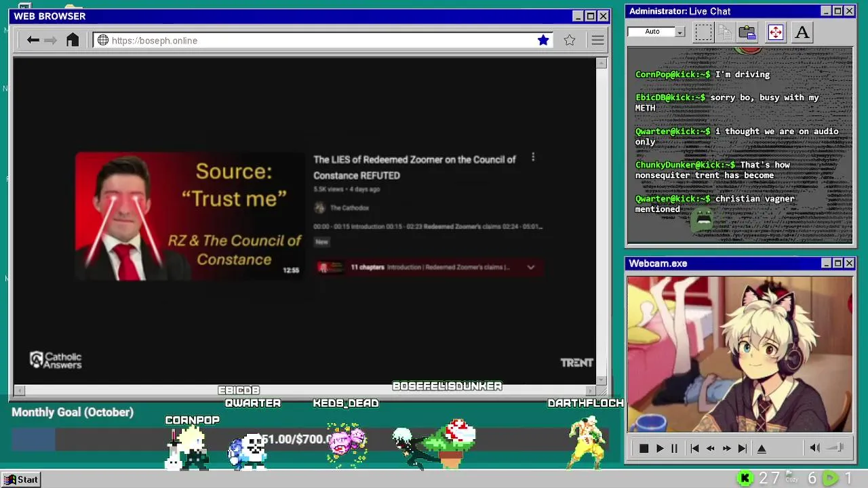Click the Monthly Goal progress bar
Image resolution: width=868 pixels, height=488 pixels.
click(x=310, y=440)
